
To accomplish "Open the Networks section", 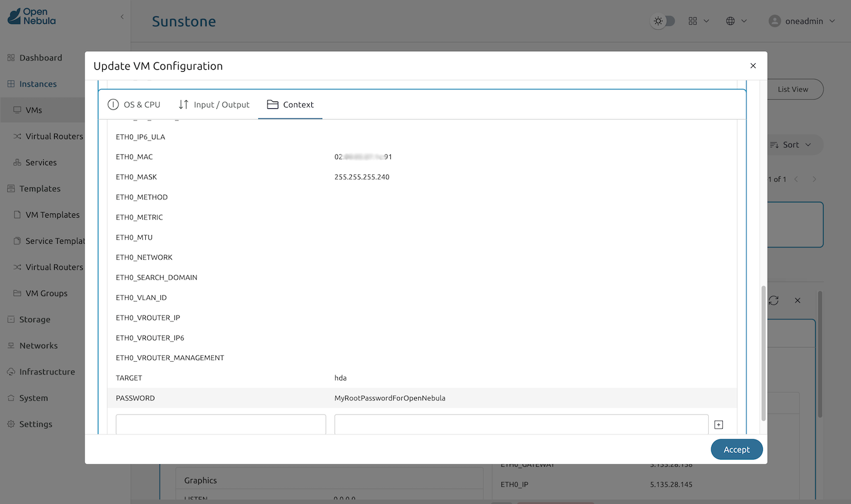I will (x=39, y=345).
